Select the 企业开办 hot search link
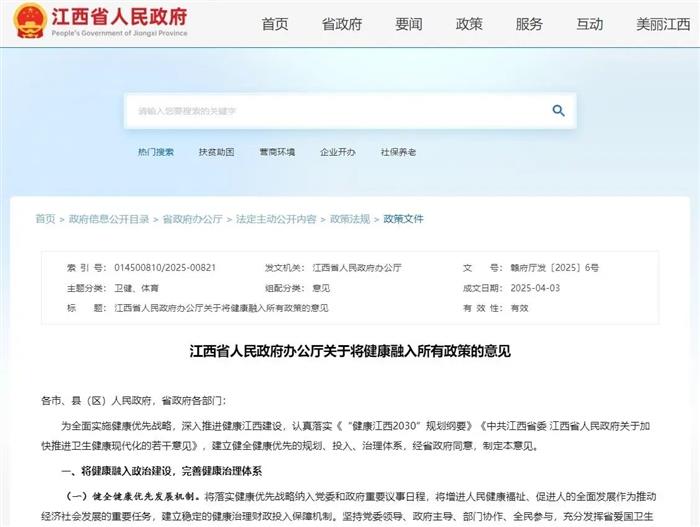The width and height of the screenshot is (700, 527). [x=338, y=152]
